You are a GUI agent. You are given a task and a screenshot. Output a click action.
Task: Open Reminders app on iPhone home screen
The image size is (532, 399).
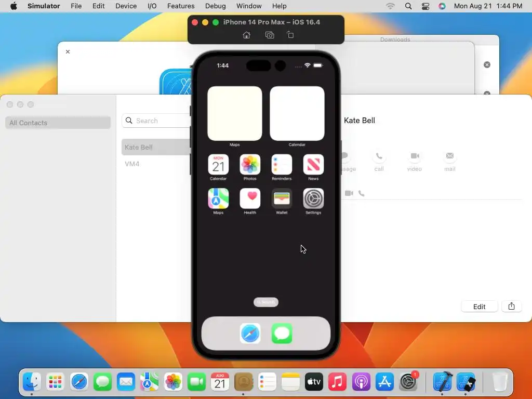[282, 165]
